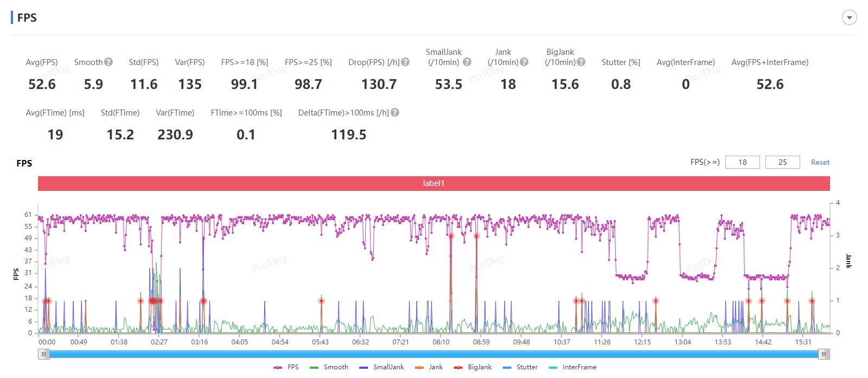This screenshot has width=868, height=378.
Task: Click the right handle of the time range slider
Action: pos(824,354)
